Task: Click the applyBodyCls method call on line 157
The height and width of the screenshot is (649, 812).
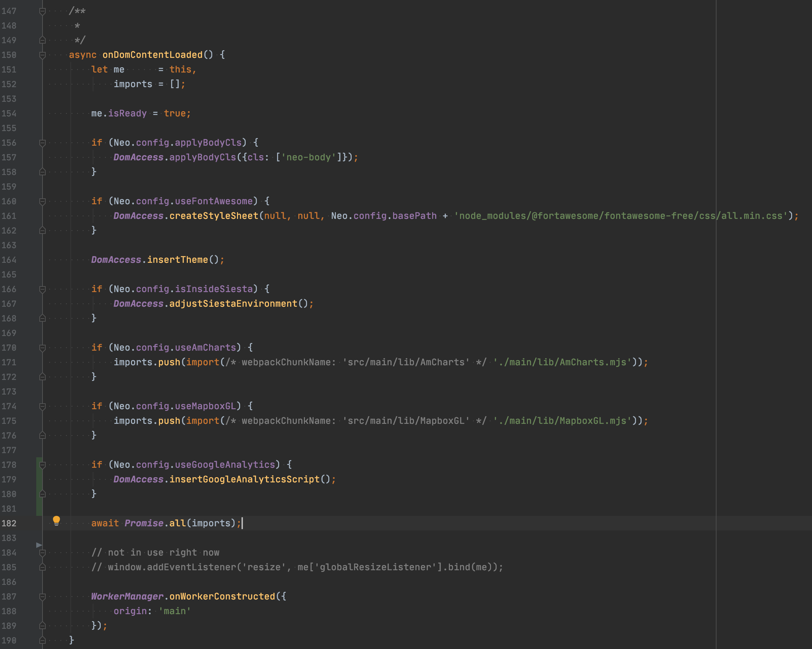Action: coord(202,157)
